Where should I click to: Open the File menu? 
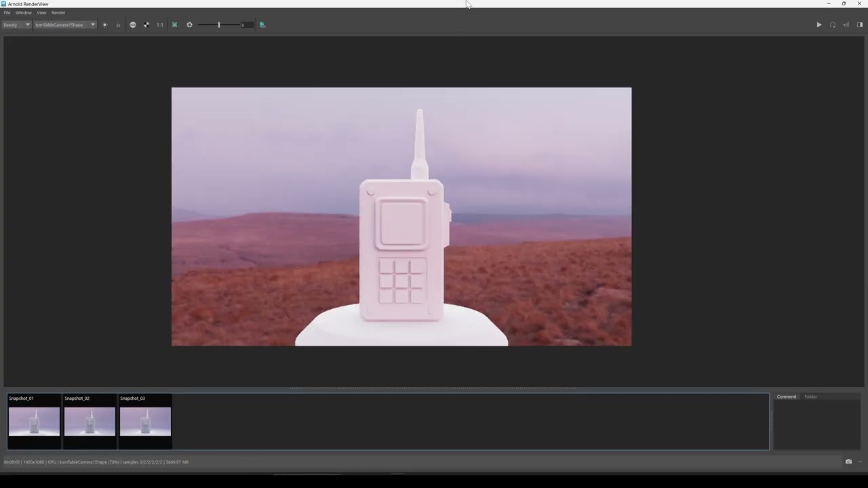point(7,13)
